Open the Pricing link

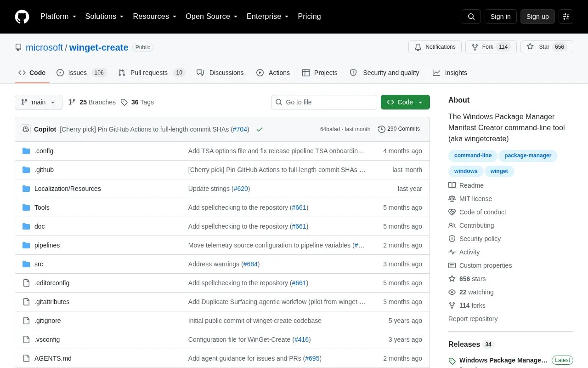[309, 17]
